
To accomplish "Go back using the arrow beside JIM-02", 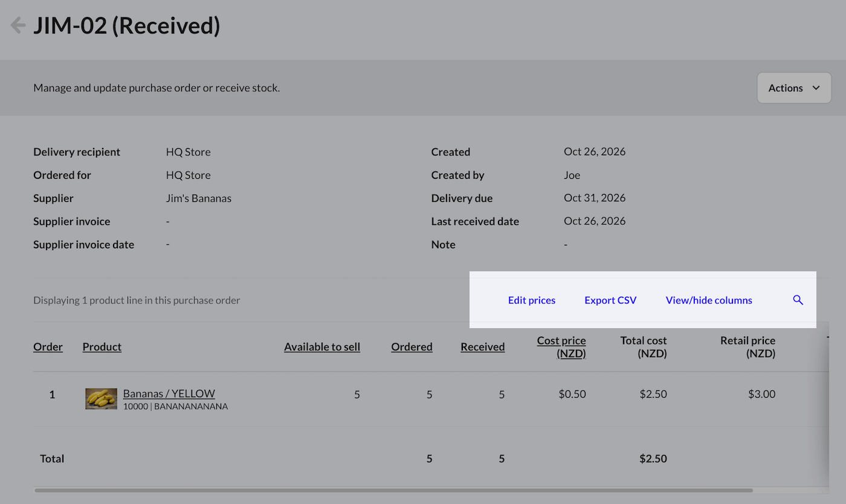I will (18, 25).
